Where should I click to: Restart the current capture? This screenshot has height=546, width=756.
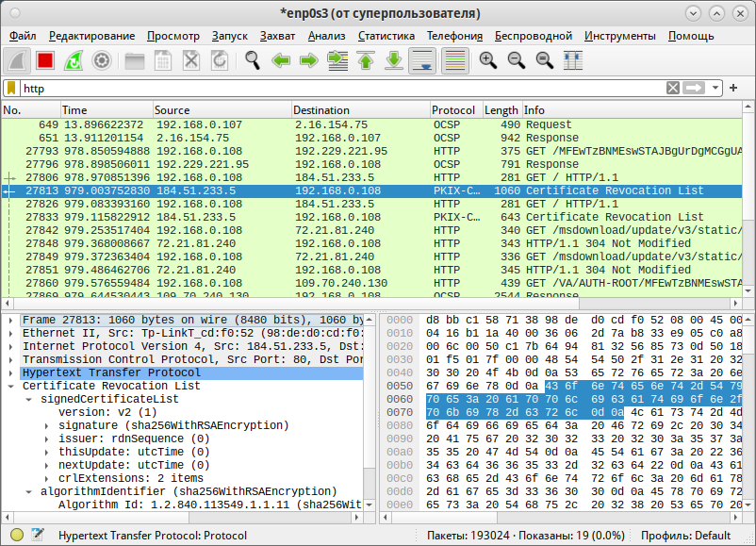[74, 60]
